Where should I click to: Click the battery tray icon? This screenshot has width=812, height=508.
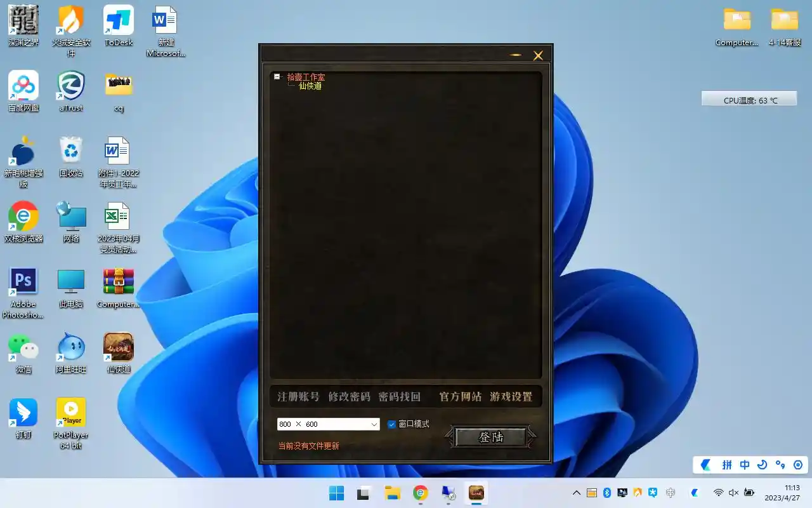(749, 493)
